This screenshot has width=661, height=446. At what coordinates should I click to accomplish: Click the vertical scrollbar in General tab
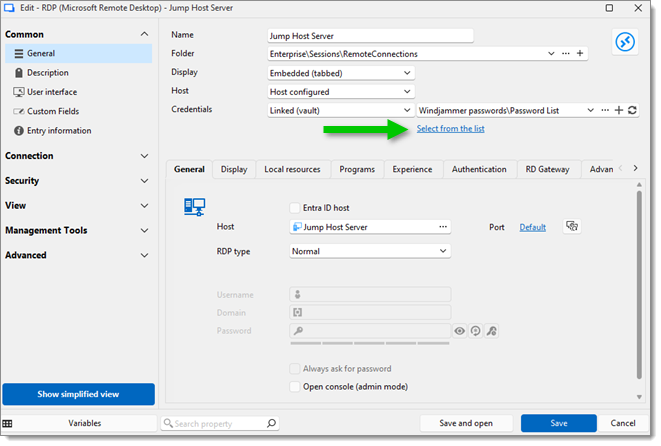[x=639, y=285]
